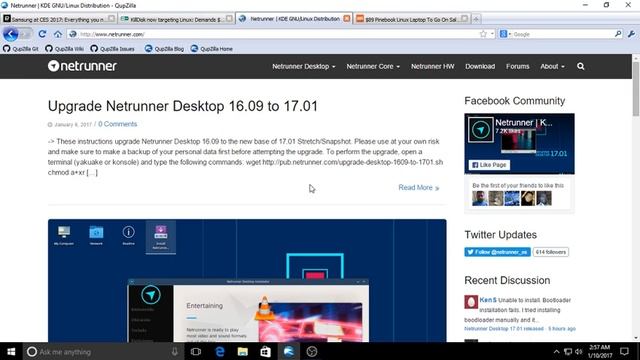Screen dimensions: 640x360
Task: Open the netrunner logo home link
Action: point(82,66)
